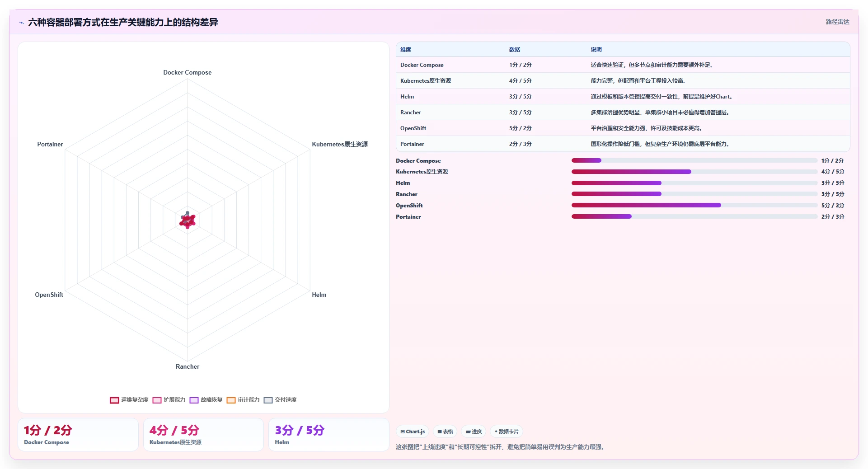Click the Docker Compose table row cell
Image resolution: width=868 pixels, height=469 pixels.
[422, 65]
